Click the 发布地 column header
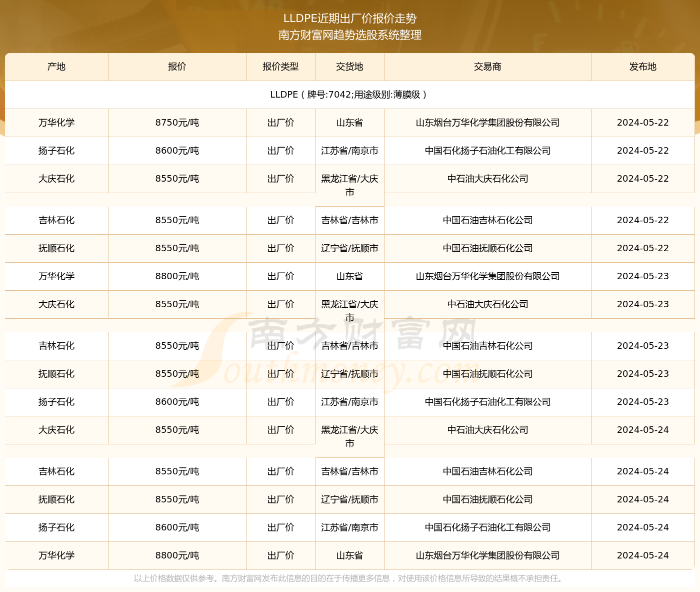700x592 pixels. coord(642,67)
